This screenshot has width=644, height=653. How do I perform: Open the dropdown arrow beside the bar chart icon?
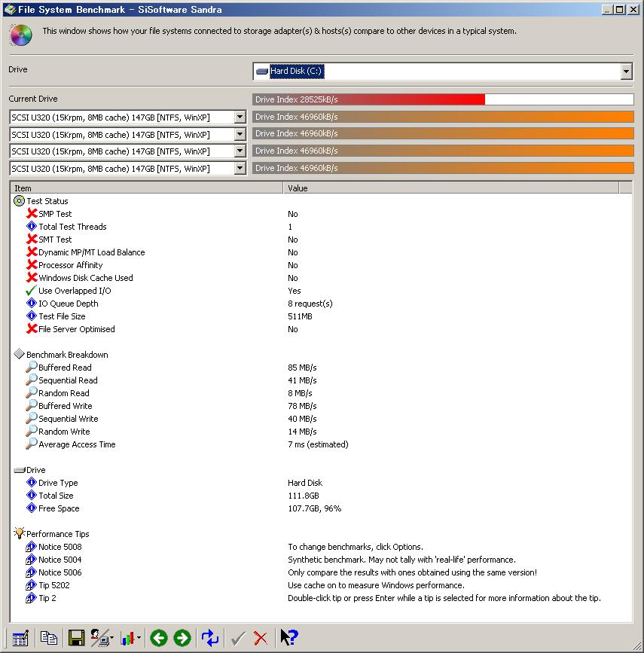139,638
